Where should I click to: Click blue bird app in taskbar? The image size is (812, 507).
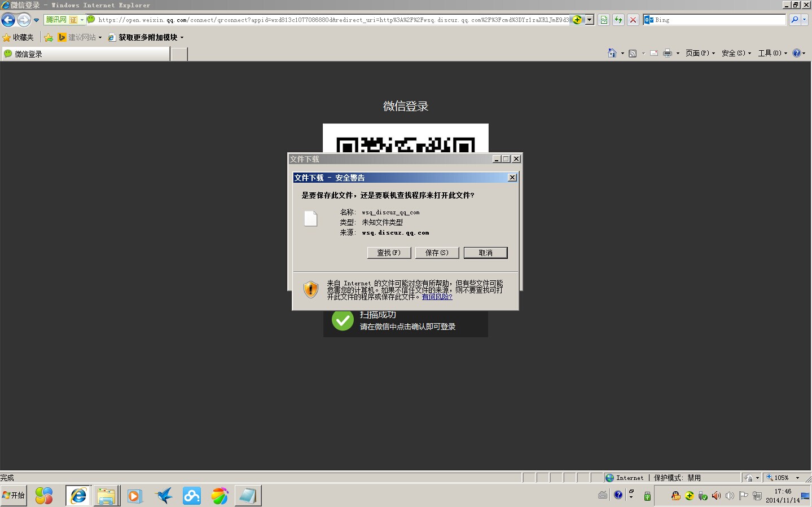coord(164,496)
